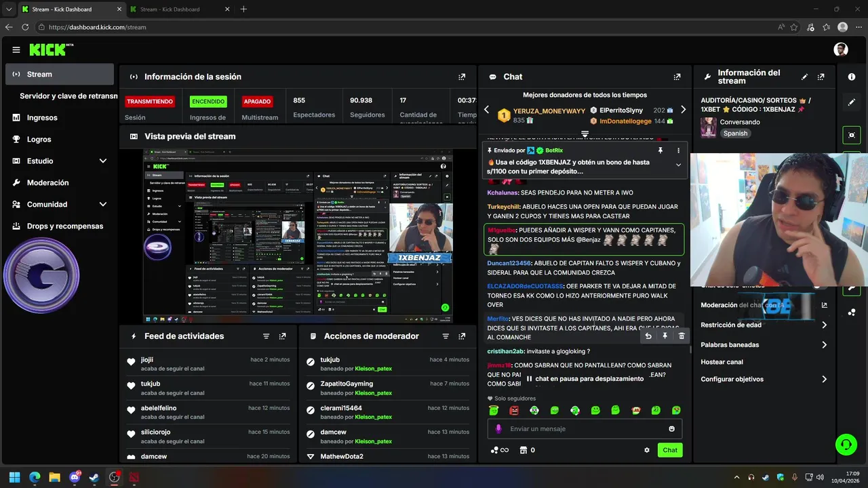Open File Explorer from the taskbar
868x488 pixels.
click(x=54, y=477)
